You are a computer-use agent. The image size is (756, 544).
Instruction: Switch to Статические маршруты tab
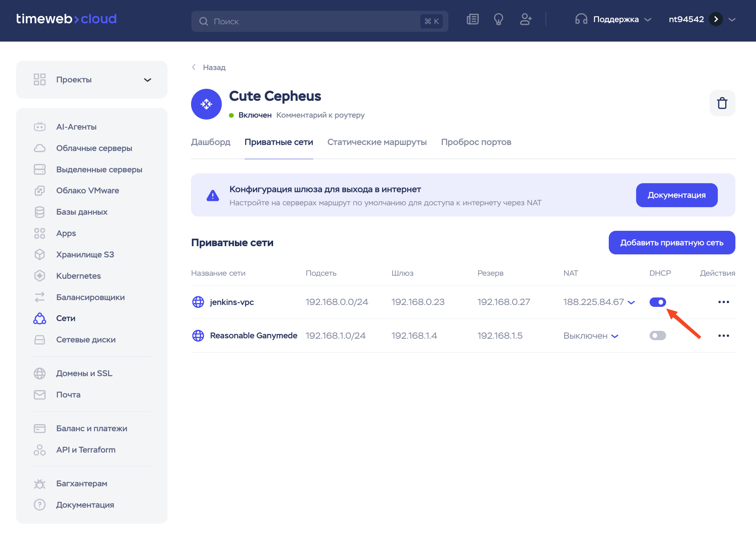(377, 142)
